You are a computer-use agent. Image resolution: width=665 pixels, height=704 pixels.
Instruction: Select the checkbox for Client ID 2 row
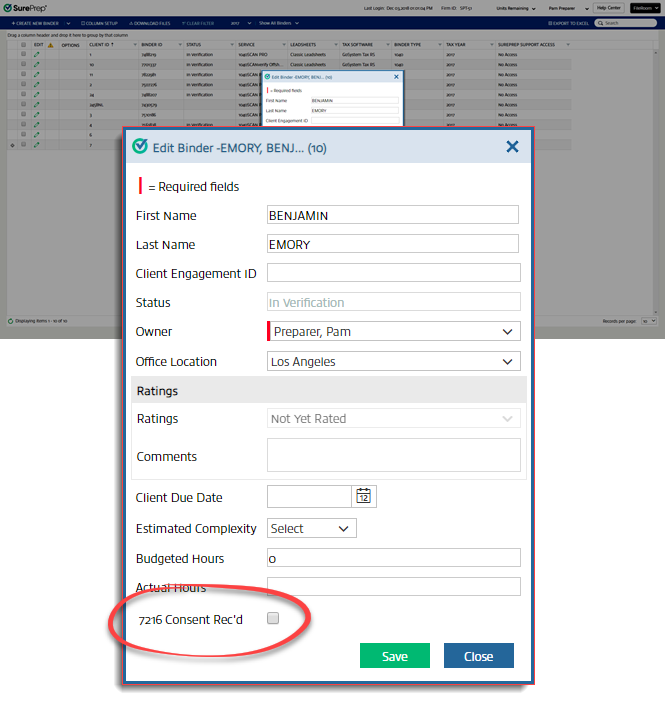(x=23, y=84)
